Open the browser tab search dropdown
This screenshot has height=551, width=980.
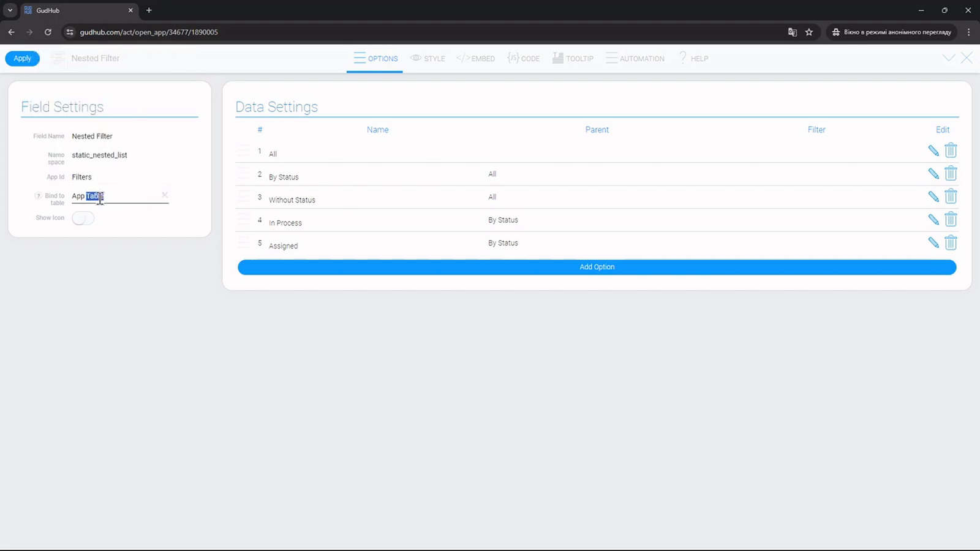[x=10, y=10]
